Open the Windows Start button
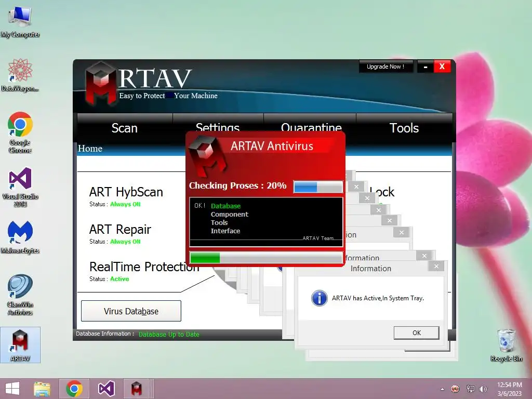The image size is (532, 399). [12, 389]
